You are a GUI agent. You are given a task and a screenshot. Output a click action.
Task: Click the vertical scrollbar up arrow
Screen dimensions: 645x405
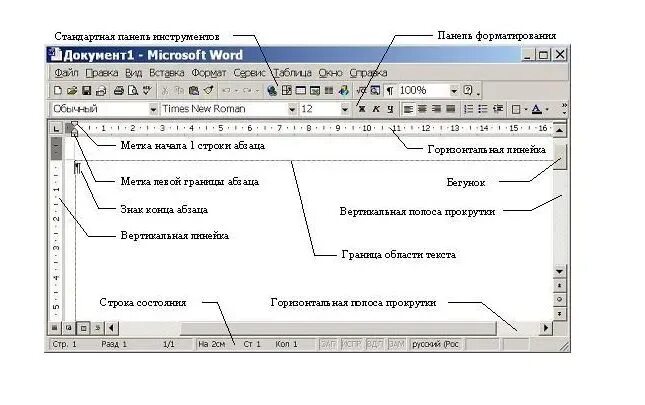(x=559, y=130)
